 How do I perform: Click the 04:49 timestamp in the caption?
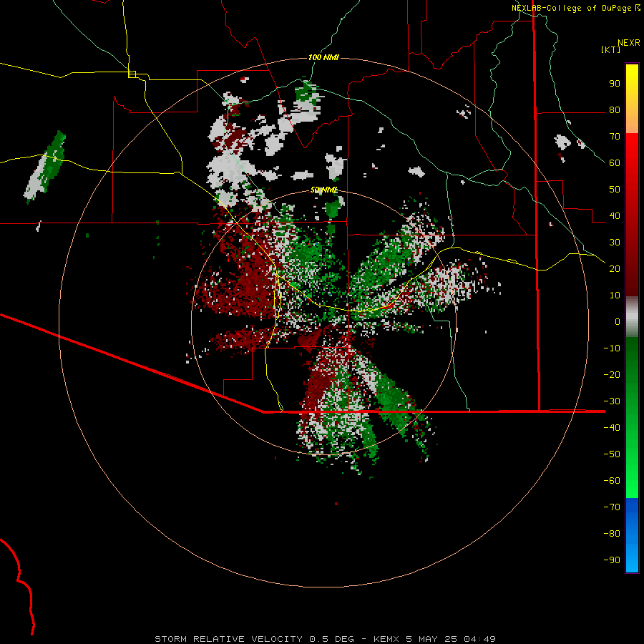pyautogui.click(x=479, y=639)
